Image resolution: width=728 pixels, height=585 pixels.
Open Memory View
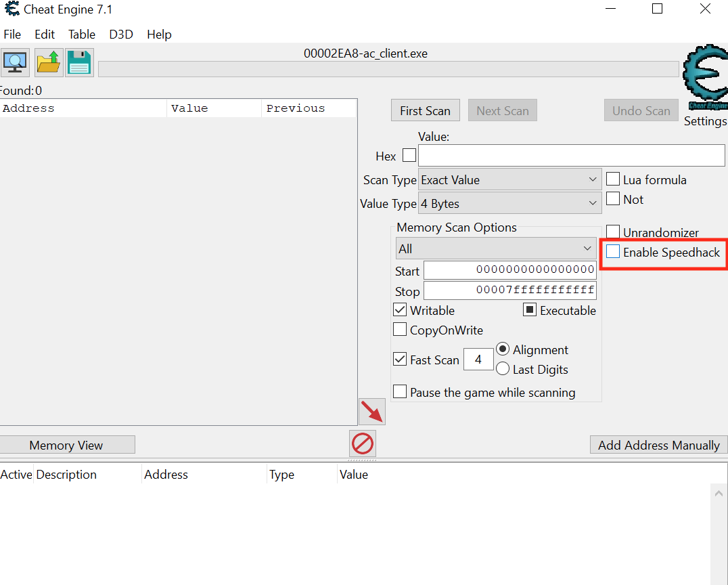pyautogui.click(x=66, y=445)
